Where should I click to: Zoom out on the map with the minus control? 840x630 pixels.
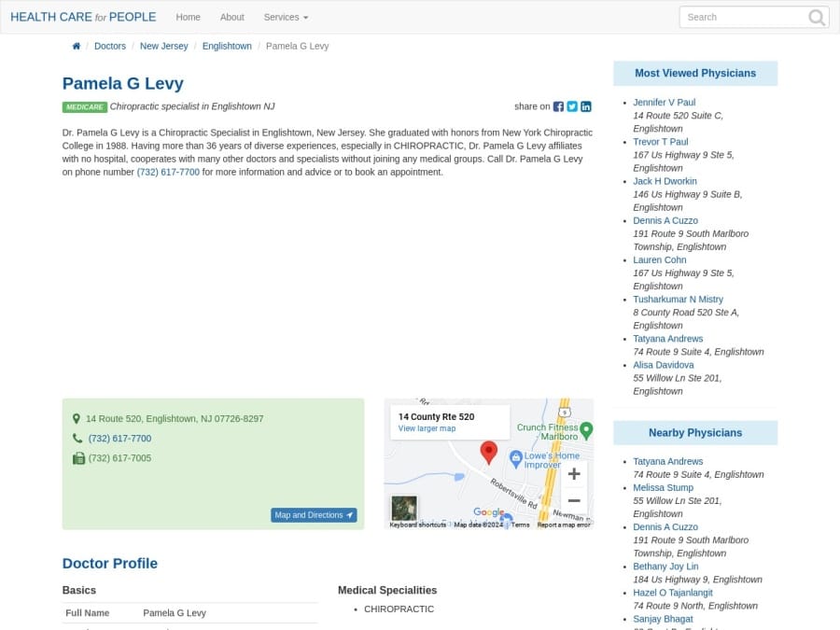pos(575,501)
